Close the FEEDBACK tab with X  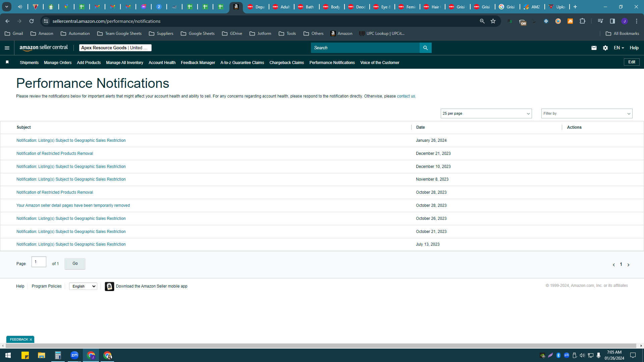click(x=31, y=340)
